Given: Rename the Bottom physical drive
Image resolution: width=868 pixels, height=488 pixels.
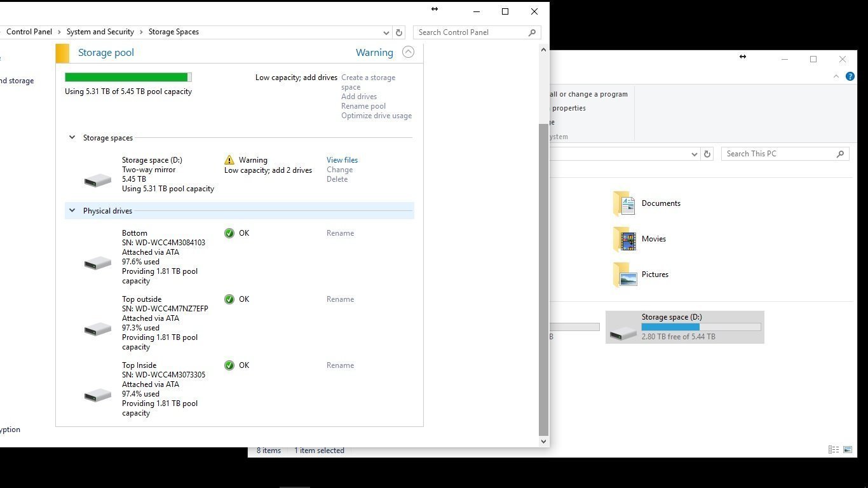Looking at the screenshot, I should [x=340, y=233].
